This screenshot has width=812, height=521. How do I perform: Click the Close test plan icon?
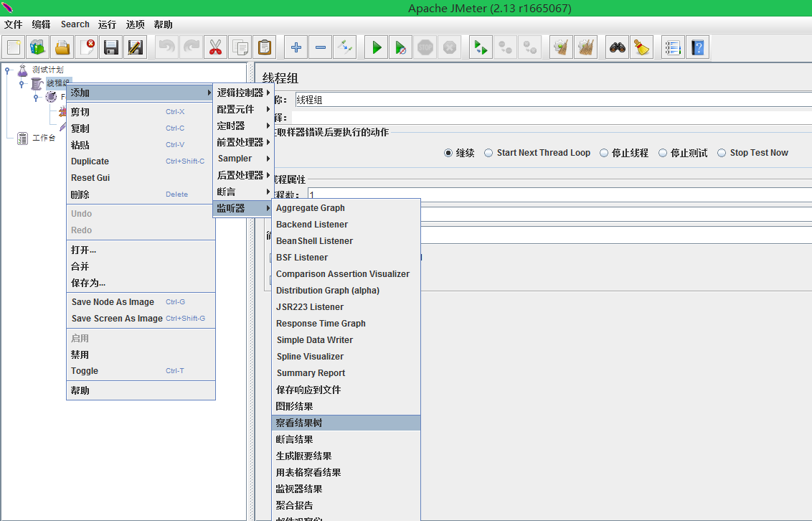point(87,47)
